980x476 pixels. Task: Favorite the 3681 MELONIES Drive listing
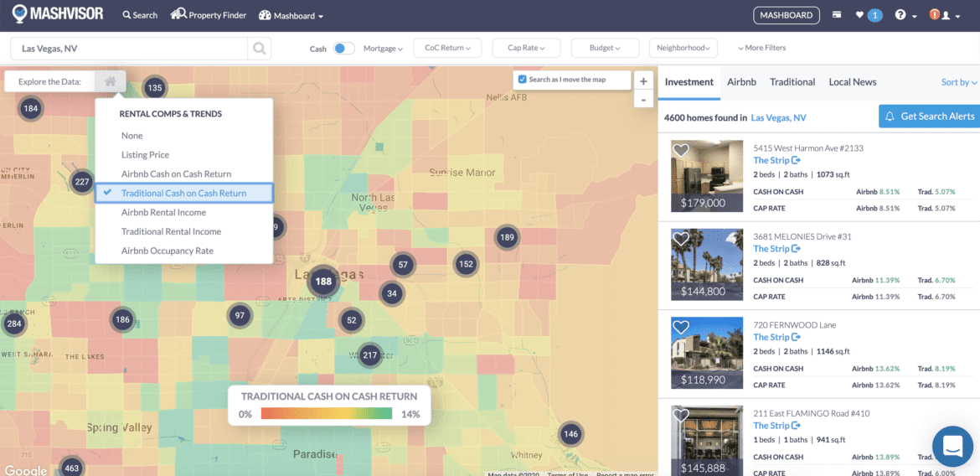[681, 239]
